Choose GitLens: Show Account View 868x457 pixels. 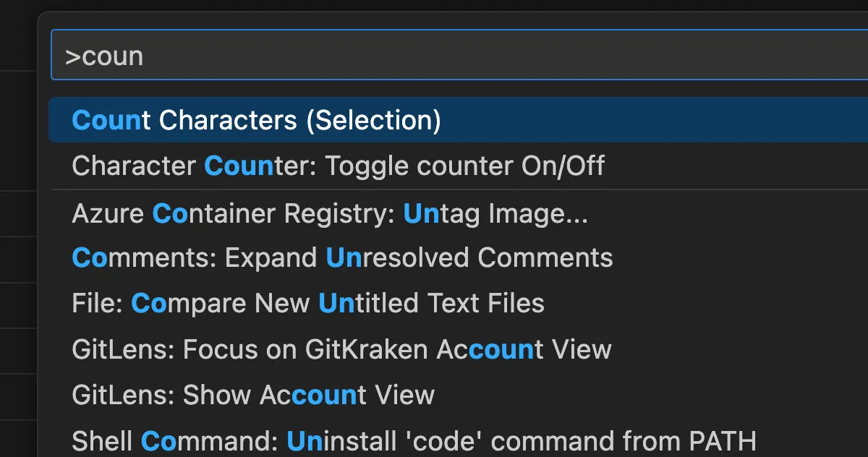coord(253,396)
